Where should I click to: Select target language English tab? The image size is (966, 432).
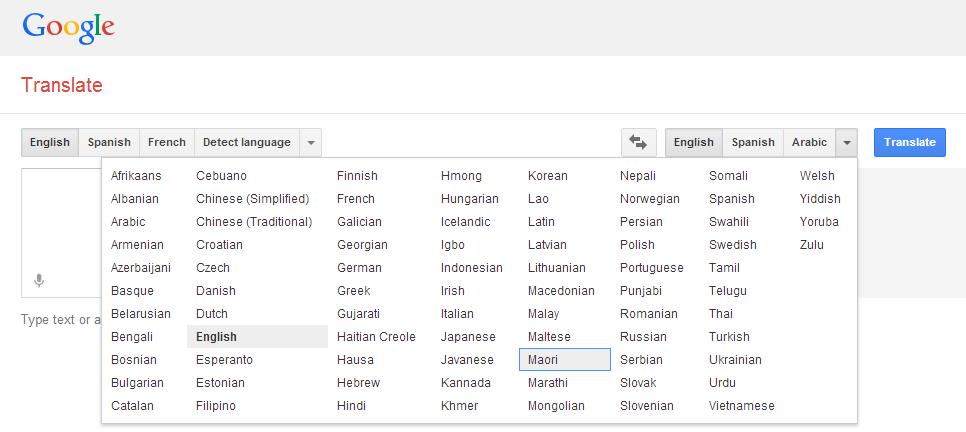coord(694,142)
